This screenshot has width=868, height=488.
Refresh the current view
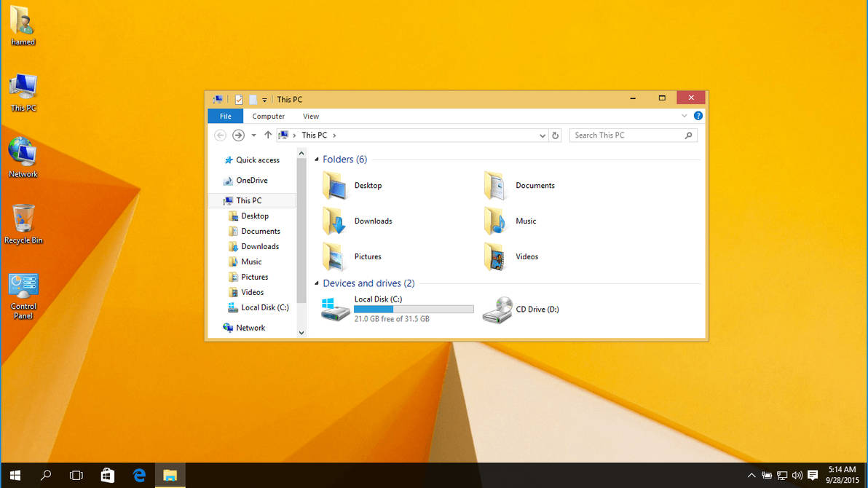point(555,135)
